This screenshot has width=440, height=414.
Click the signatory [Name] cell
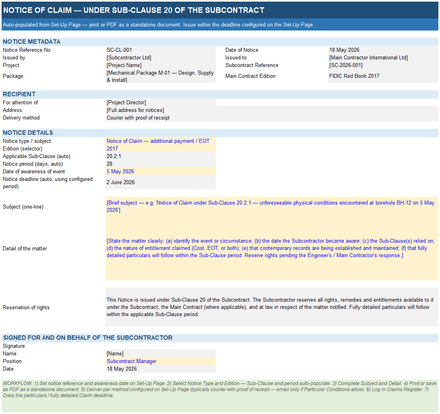tap(160, 354)
